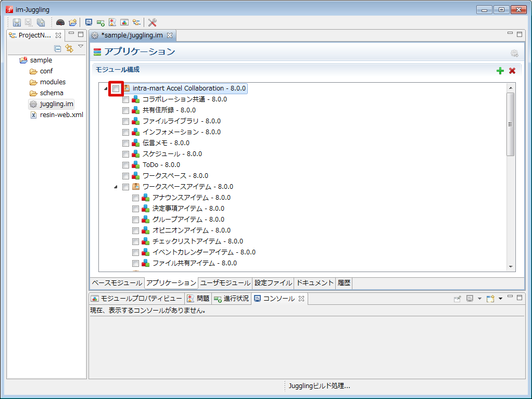Open the Open Console dropdown arrow
532x399 pixels.
[x=500, y=299]
